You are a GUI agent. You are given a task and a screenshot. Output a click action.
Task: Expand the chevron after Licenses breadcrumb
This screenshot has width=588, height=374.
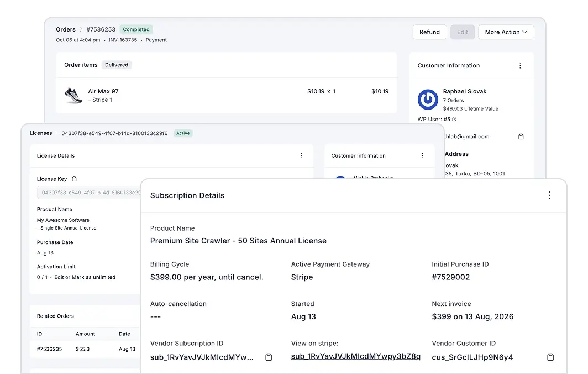pyautogui.click(x=57, y=133)
